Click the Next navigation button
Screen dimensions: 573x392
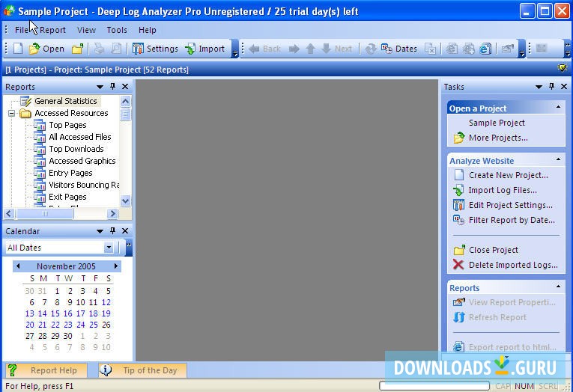coord(336,49)
